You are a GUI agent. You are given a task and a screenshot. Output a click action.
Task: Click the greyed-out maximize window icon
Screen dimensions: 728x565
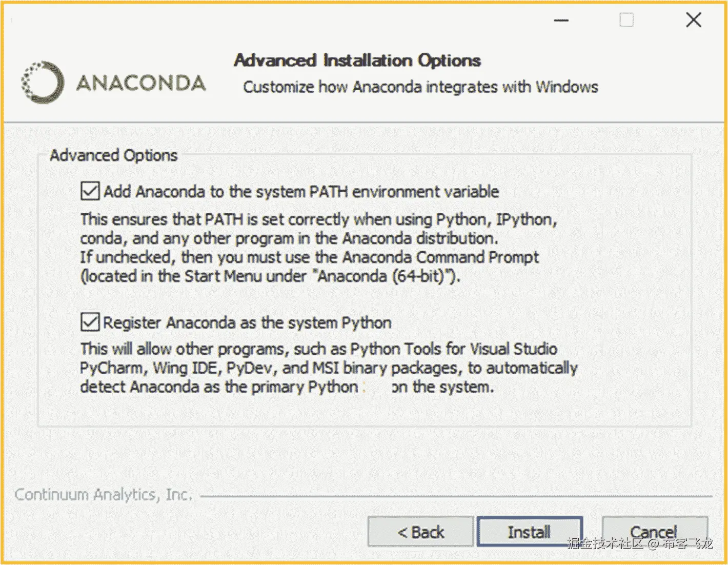click(626, 21)
